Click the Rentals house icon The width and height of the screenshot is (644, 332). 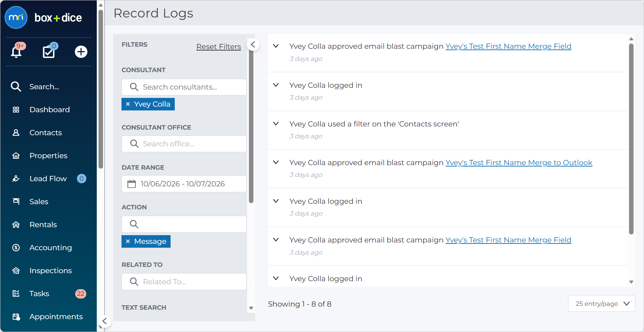16,225
